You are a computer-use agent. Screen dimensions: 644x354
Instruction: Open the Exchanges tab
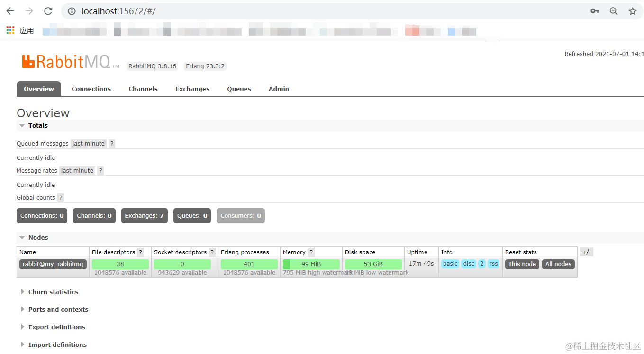click(192, 89)
